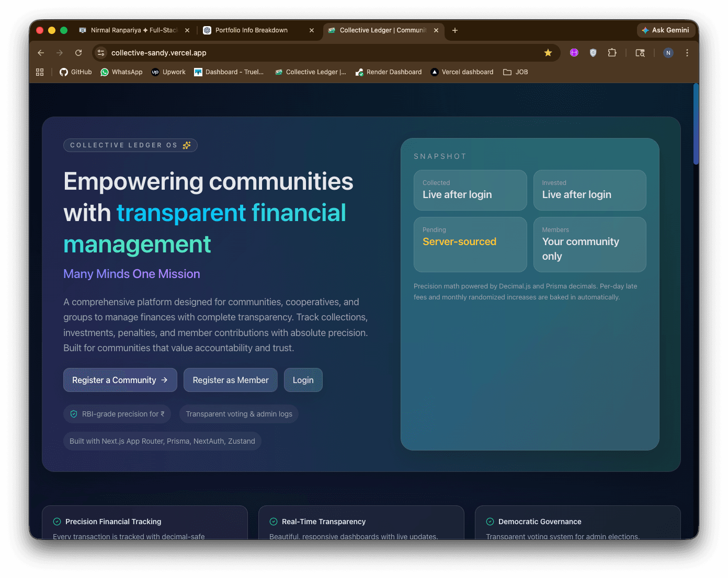The width and height of the screenshot is (728, 578).
Task: Open the Render Dashboard bookmark
Action: tap(388, 72)
